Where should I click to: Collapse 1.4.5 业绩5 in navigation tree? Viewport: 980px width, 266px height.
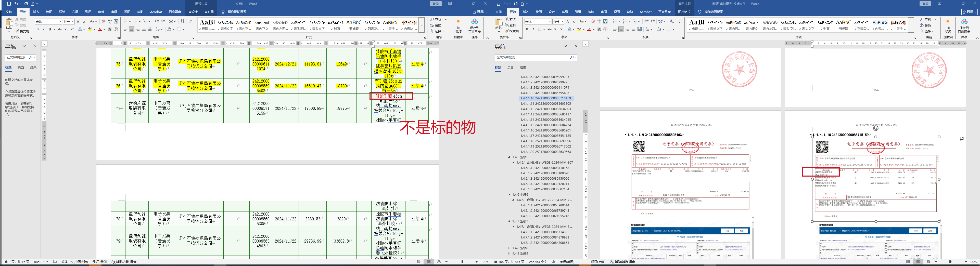[509, 157]
